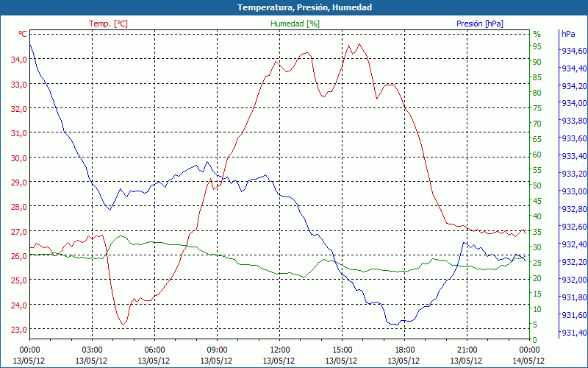Screen dimensions: 588x368
Task: Click the '15' humidity axis value
Action: 537,294
